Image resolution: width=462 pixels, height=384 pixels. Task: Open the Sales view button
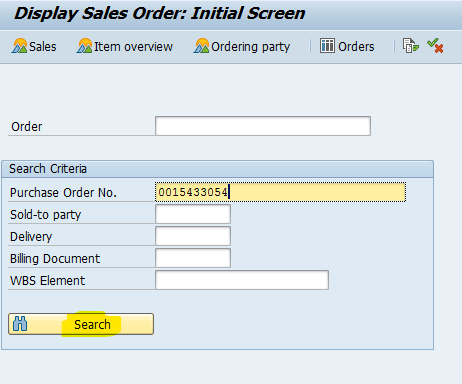[34, 46]
